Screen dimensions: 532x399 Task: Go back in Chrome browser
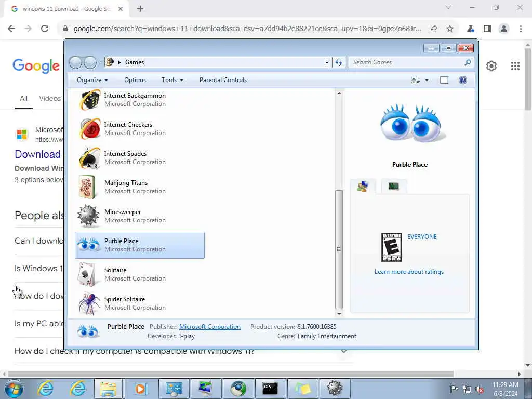(x=11, y=29)
